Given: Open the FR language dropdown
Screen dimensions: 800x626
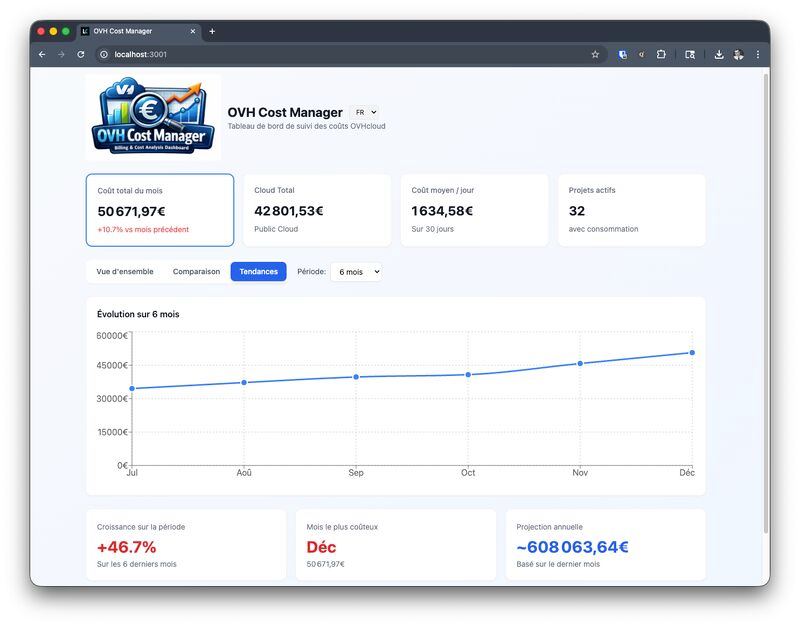Looking at the screenshot, I should tap(366, 112).
